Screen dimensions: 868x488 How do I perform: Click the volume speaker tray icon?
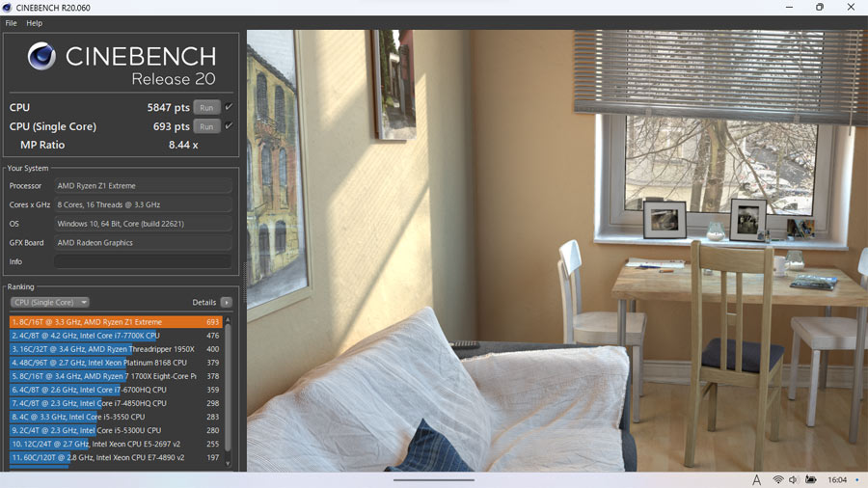point(794,479)
